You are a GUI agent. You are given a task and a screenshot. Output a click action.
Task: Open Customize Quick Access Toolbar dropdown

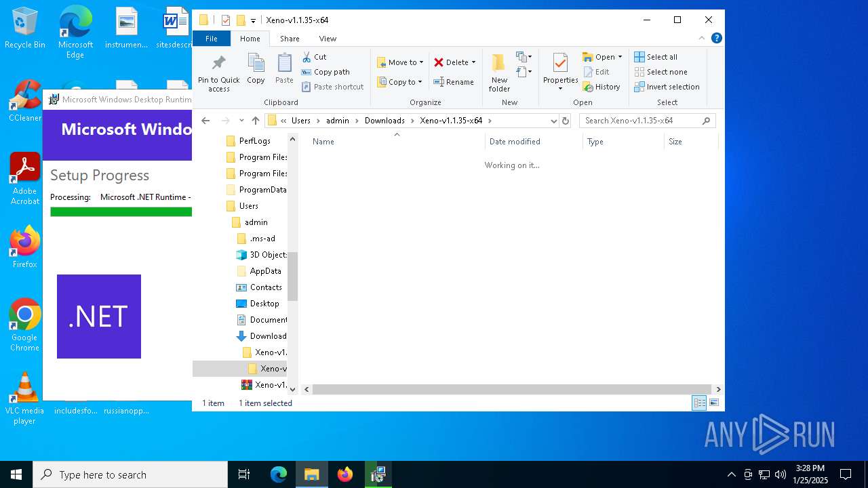tap(253, 20)
